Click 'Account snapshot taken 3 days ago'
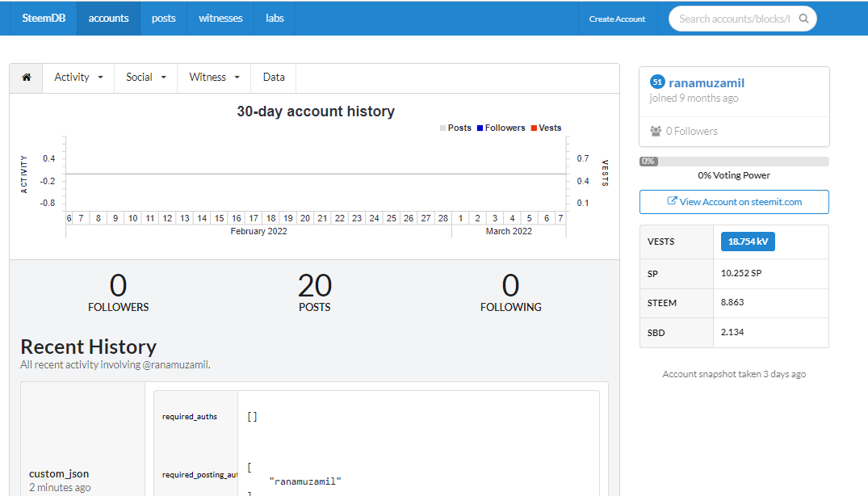This screenshot has height=496, width=868. pos(734,374)
